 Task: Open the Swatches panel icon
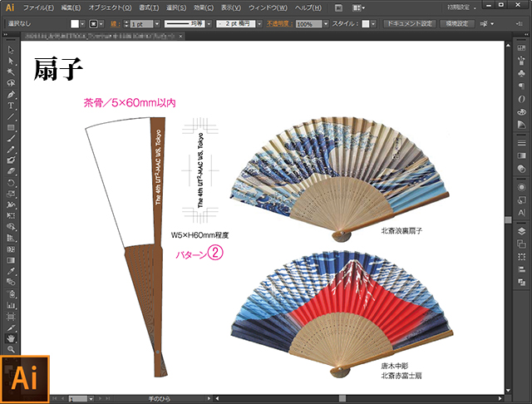[521, 48]
